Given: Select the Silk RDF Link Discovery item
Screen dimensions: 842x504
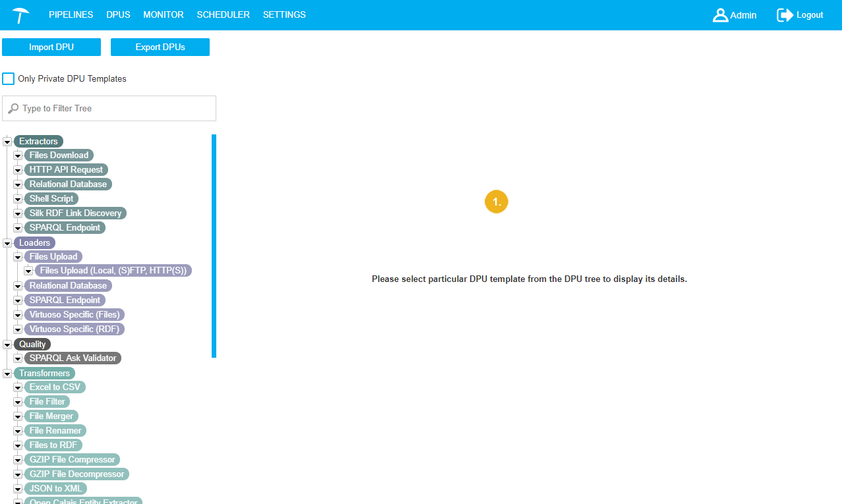Looking at the screenshot, I should tap(75, 213).
